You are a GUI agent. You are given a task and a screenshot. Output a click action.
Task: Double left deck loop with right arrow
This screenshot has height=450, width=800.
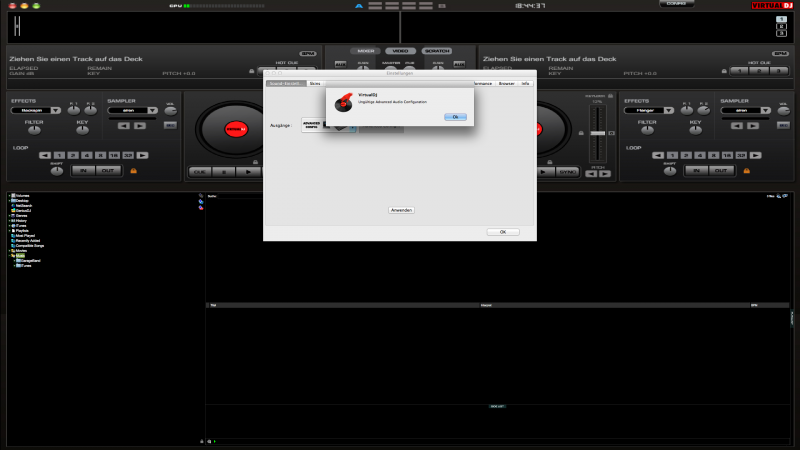tap(142, 155)
